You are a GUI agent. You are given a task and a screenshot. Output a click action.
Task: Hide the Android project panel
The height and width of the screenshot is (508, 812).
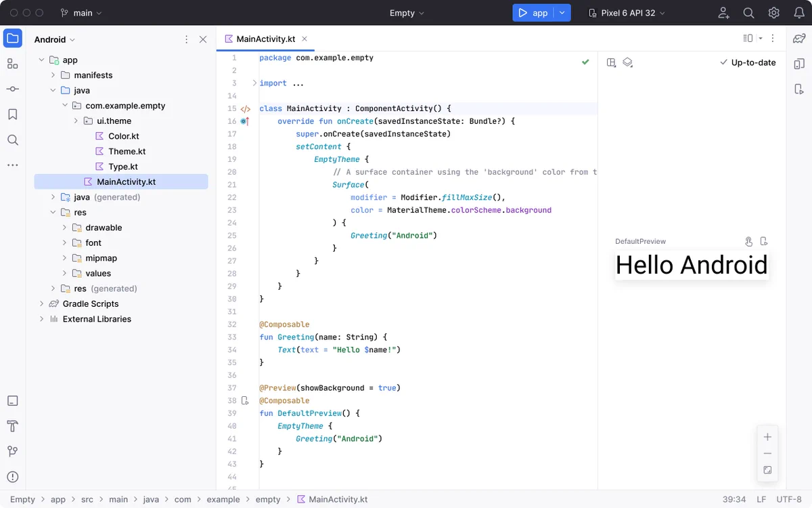pos(203,40)
